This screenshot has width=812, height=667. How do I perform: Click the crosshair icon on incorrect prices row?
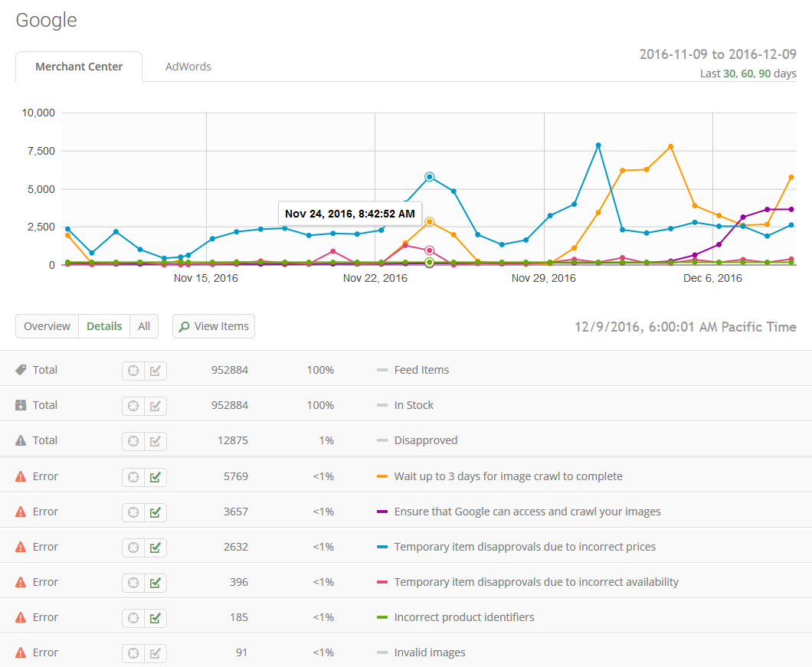[x=133, y=548]
